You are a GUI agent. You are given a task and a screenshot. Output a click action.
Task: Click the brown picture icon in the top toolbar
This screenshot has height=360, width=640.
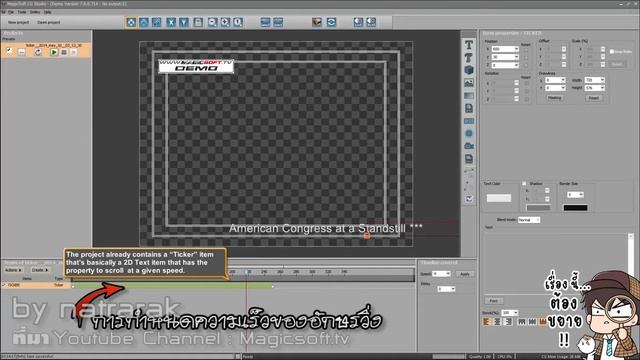click(317, 22)
